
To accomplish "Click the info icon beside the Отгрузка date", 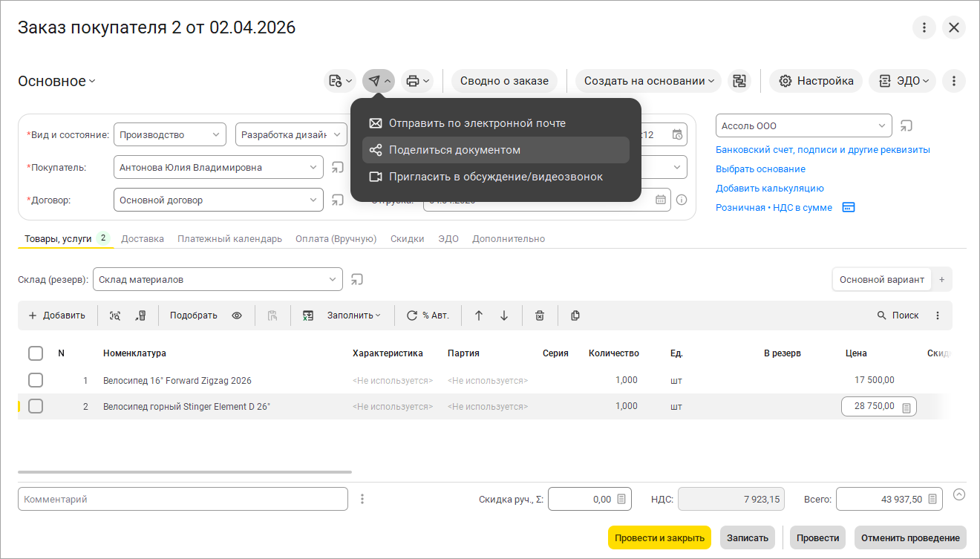I will click(x=682, y=199).
